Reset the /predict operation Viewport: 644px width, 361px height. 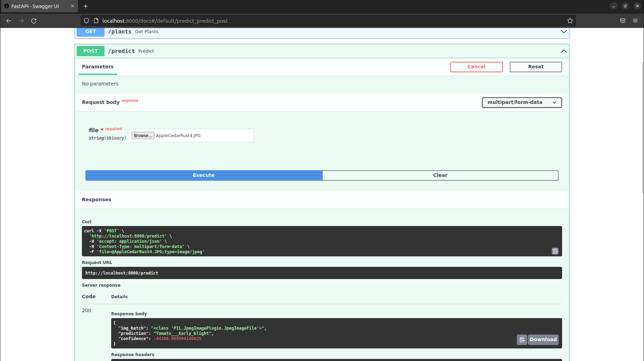[536, 67]
